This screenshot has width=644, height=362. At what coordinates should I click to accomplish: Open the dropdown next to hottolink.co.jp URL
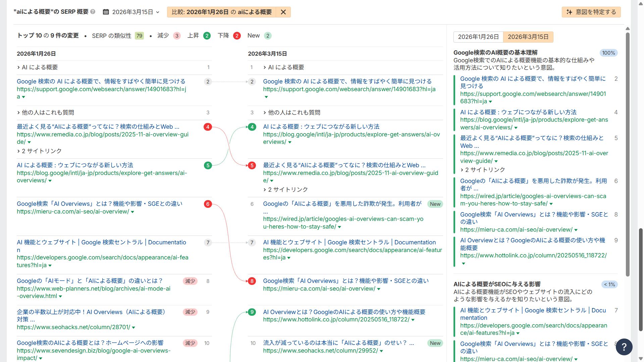[x=413, y=319]
